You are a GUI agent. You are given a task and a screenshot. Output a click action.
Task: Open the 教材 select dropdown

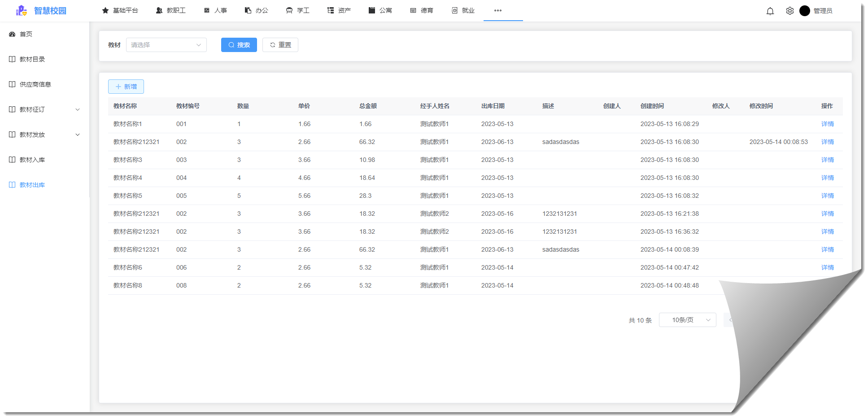(166, 45)
